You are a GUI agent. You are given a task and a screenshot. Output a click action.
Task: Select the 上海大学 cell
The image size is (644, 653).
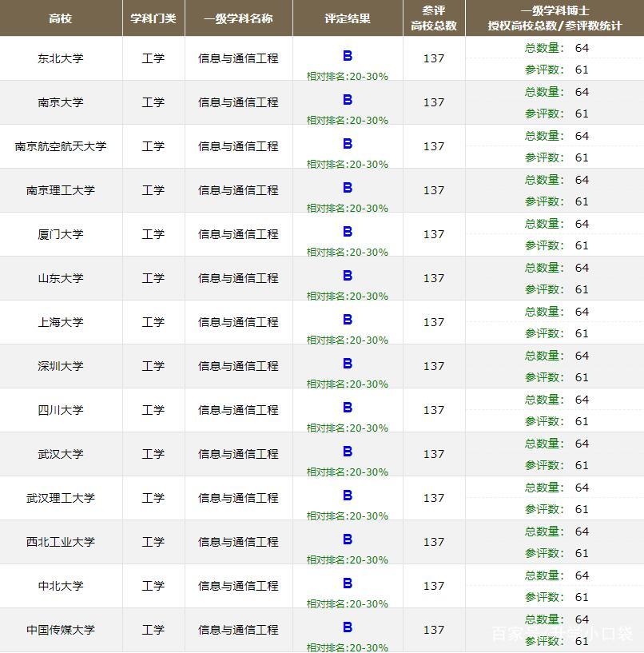pos(61,322)
